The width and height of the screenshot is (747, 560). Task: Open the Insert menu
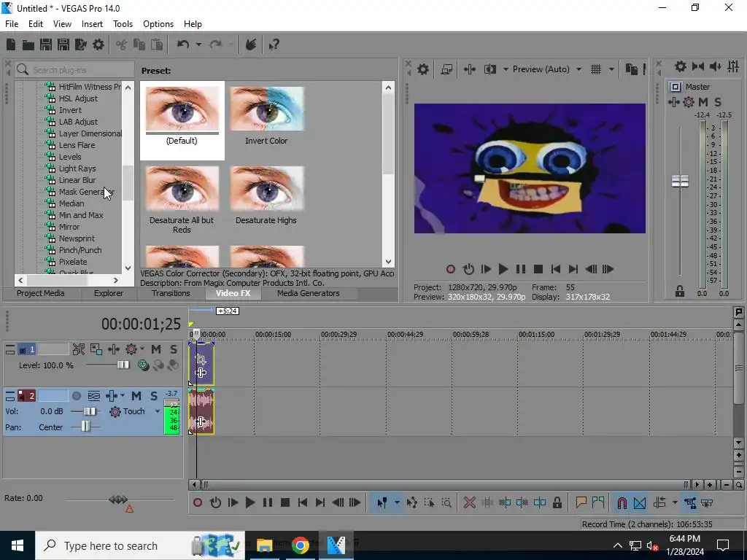point(92,24)
